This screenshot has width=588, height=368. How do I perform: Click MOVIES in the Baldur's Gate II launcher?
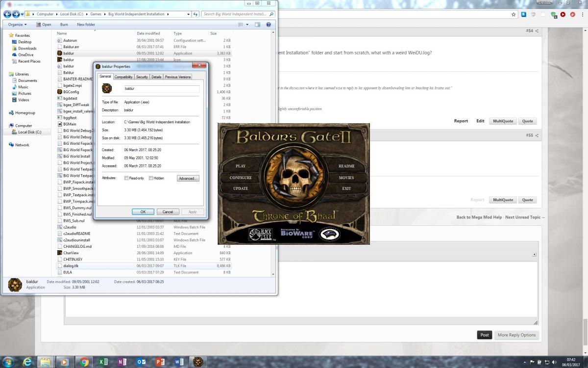point(346,178)
